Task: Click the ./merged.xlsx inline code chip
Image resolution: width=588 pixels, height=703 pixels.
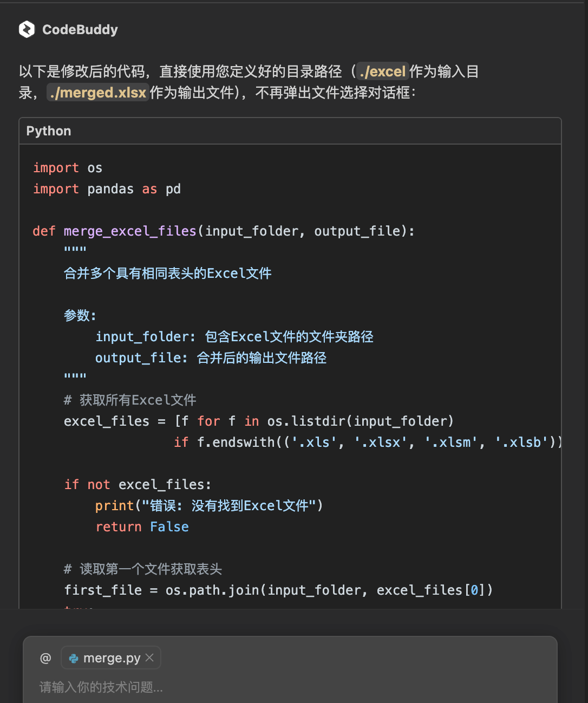Action: 97,93
